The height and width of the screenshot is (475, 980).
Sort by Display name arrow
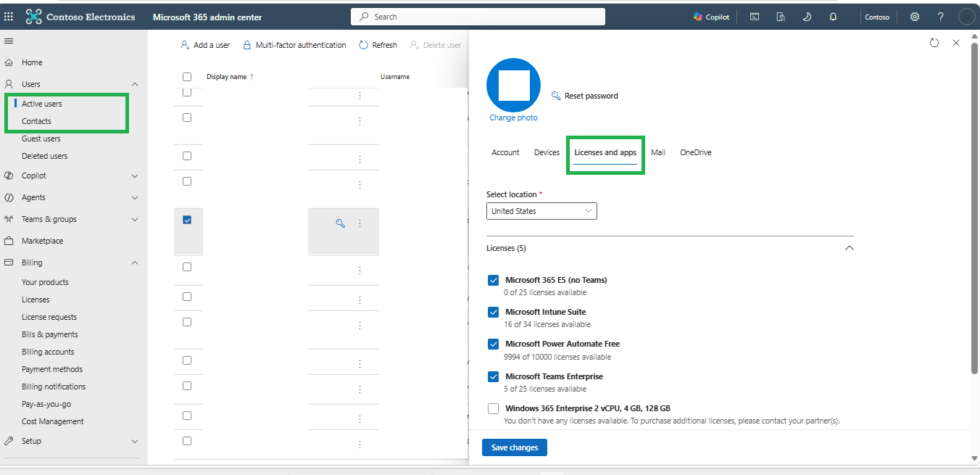[252, 77]
